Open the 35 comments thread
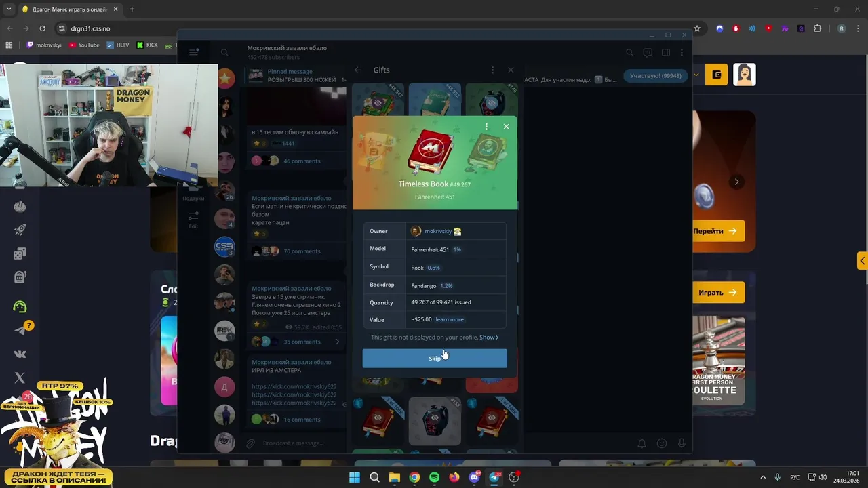 (x=302, y=342)
